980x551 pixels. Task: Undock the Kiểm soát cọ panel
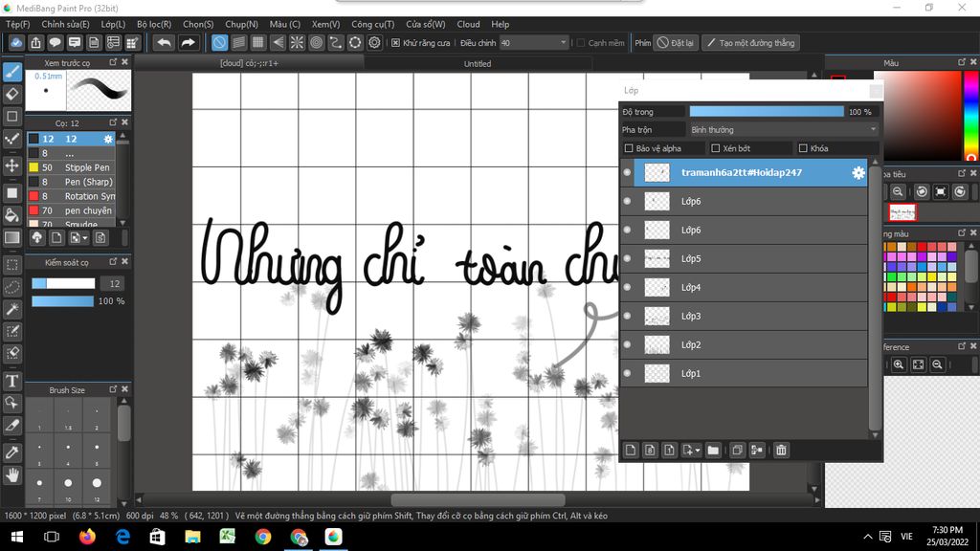click(x=113, y=261)
